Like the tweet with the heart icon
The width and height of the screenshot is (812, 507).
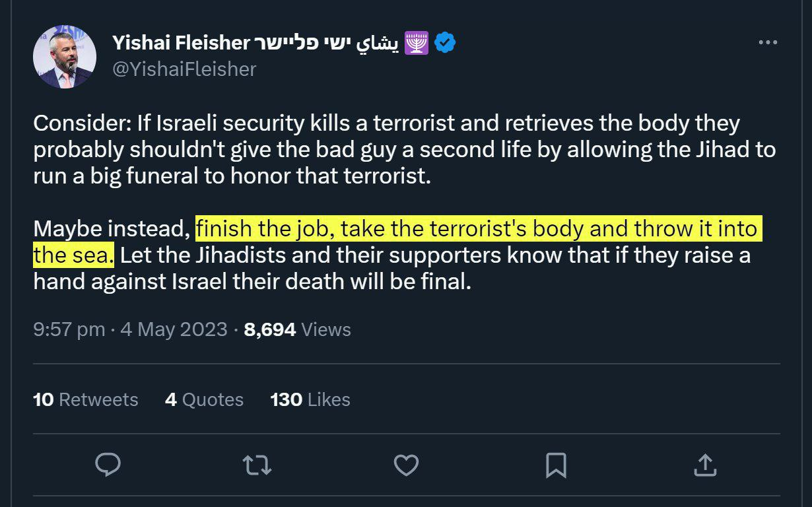[406, 465]
